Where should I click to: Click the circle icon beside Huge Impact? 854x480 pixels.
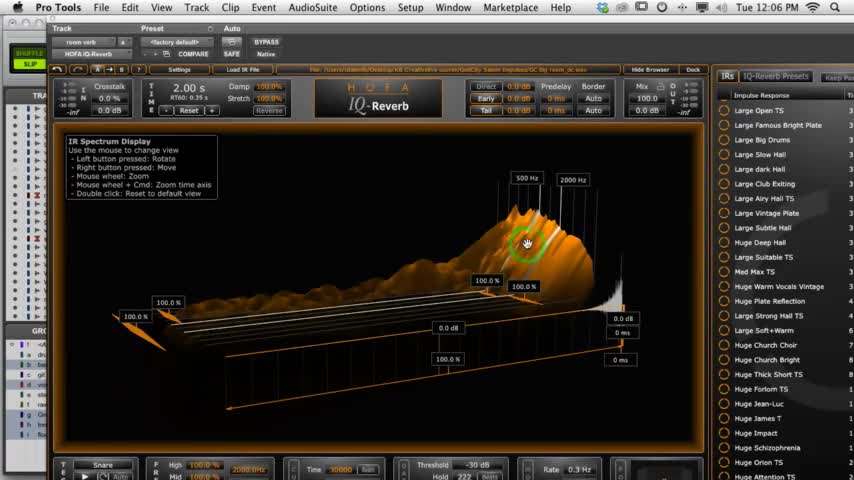click(x=724, y=433)
